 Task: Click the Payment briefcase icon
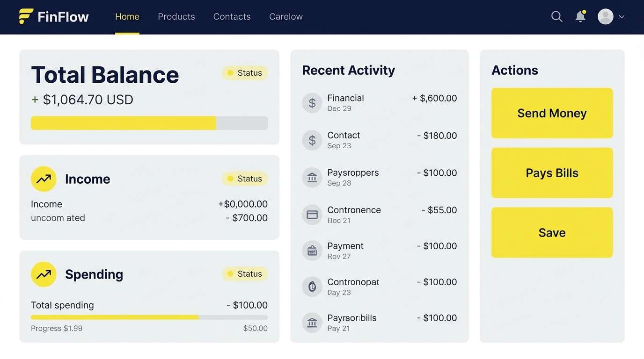pyautogui.click(x=312, y=251)
